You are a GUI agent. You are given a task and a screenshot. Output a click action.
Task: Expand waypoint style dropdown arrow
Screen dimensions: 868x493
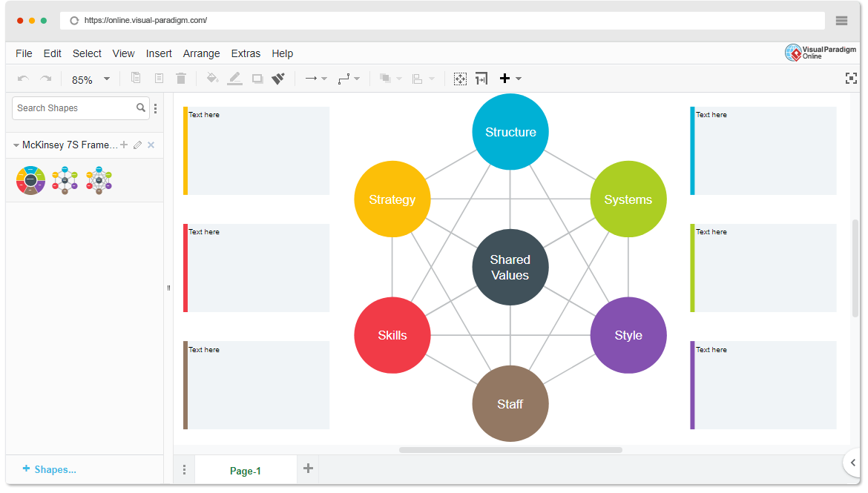pos(357,79)
